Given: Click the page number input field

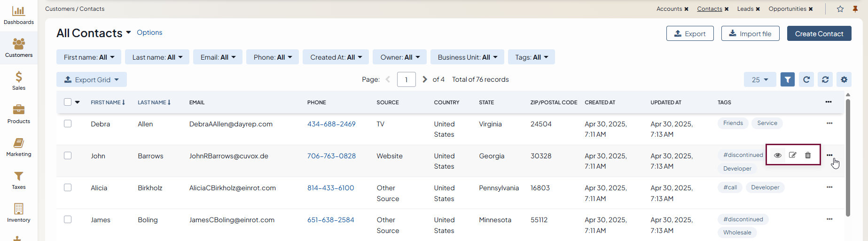Looking at the screenshot, I should 406,80.
